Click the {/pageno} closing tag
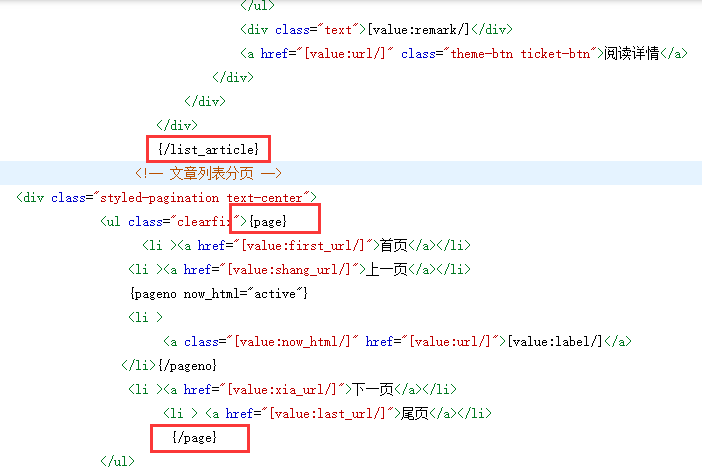Viewport: 702px width, 474px height. coord(186,365)
